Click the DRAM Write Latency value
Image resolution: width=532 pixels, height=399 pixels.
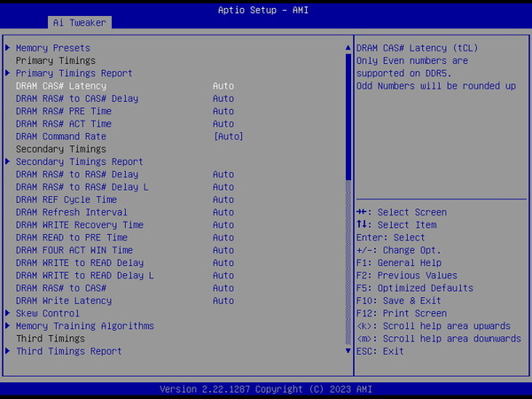[223, 301]
